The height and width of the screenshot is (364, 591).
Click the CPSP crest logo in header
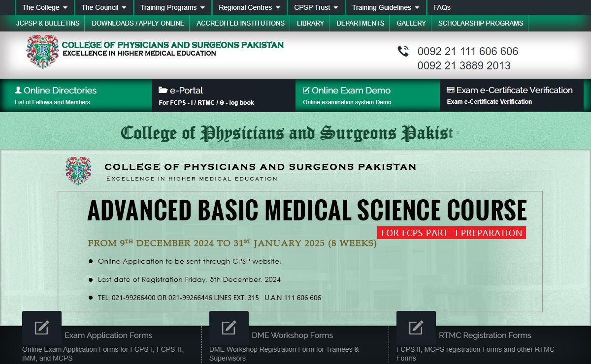coord(42,51)
